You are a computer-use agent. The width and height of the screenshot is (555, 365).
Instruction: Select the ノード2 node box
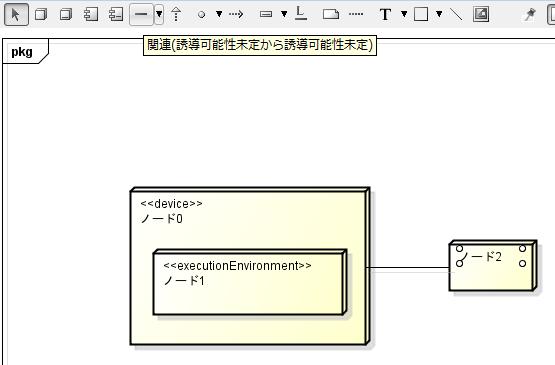(x=493, y=266)
